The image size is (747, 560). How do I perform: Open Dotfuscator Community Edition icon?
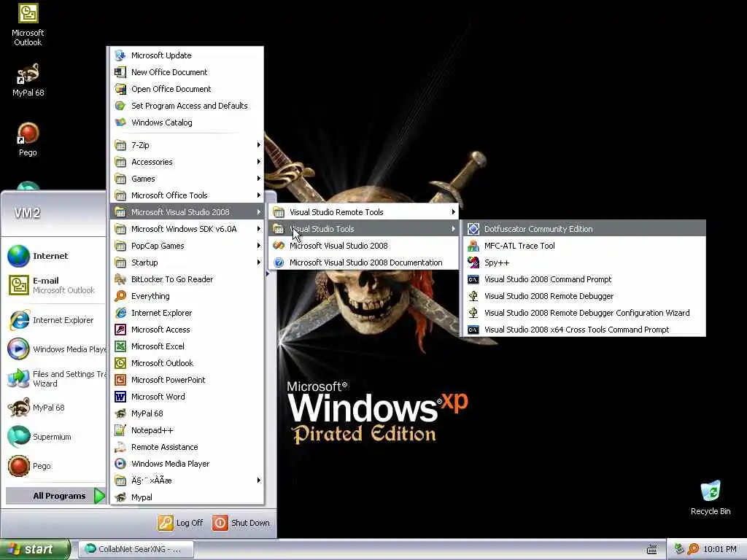pos(473,229)
